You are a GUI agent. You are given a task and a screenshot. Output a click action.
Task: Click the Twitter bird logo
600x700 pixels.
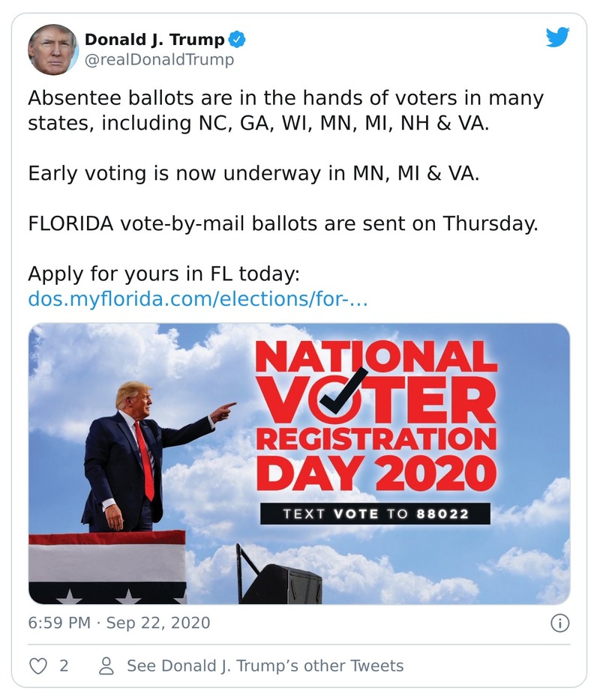(x=556, y=38)
